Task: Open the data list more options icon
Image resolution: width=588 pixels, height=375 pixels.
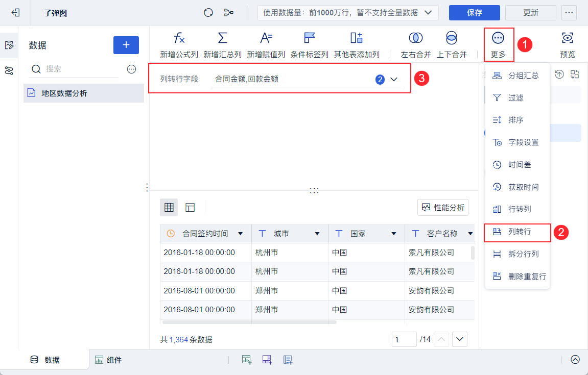Action: click(x=131, y=69)
